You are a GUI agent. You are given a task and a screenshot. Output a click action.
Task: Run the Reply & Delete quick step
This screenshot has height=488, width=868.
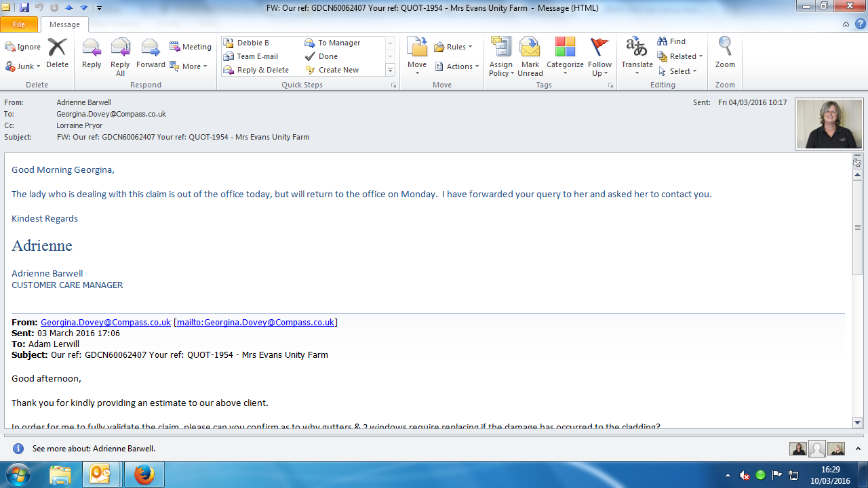click(263, 70)
